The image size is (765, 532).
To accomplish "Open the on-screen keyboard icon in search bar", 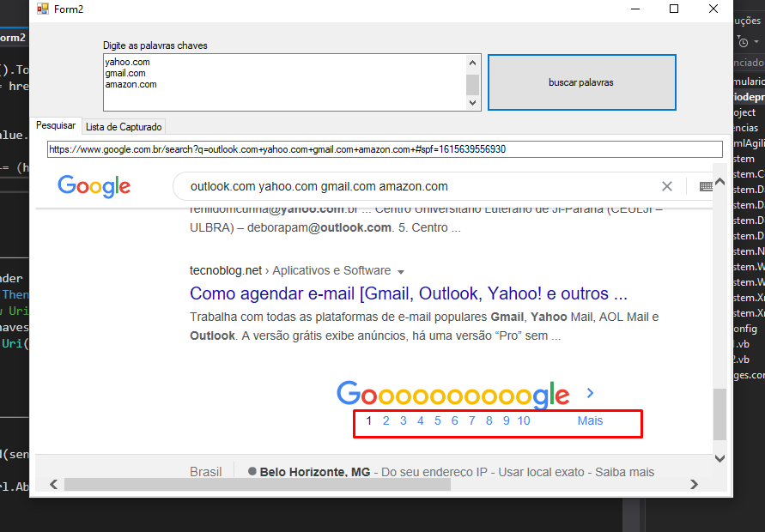I will point(706,186).
